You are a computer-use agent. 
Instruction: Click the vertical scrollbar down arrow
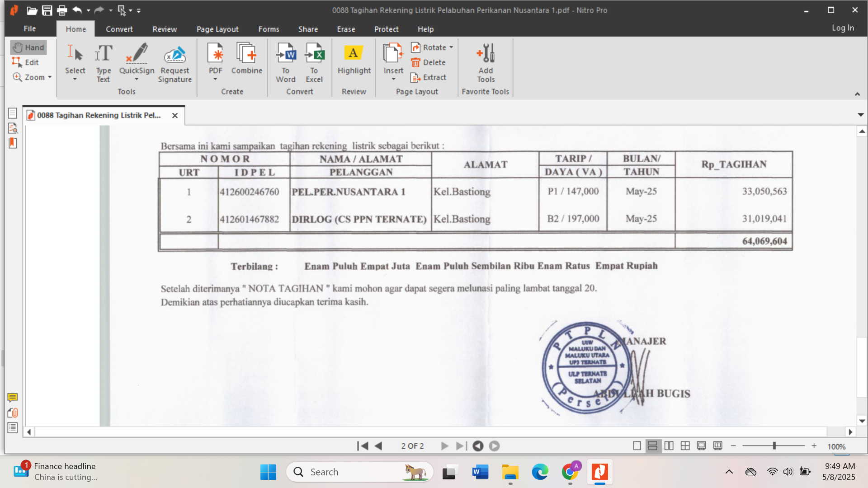click(x=862, y=421)
